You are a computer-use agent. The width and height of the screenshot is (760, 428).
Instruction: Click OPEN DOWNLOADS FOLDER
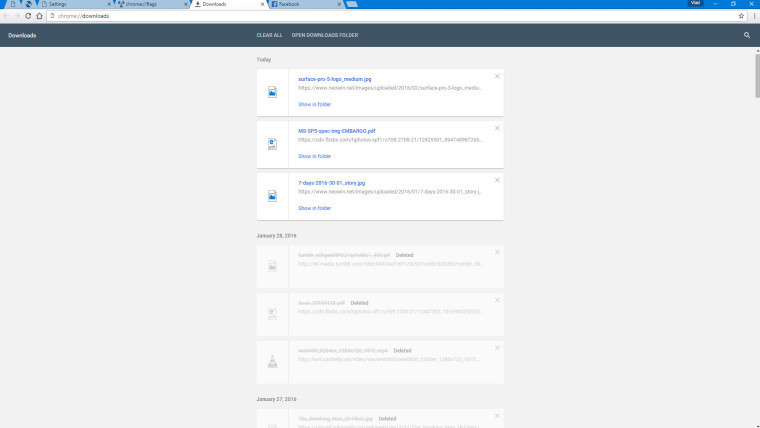pos(325,35)
